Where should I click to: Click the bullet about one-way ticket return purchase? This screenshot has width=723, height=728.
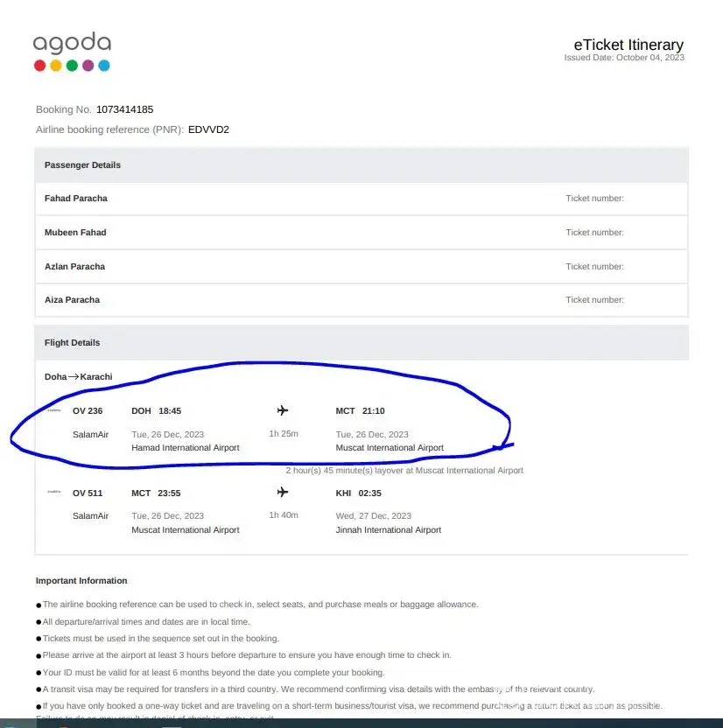point(349,706)
